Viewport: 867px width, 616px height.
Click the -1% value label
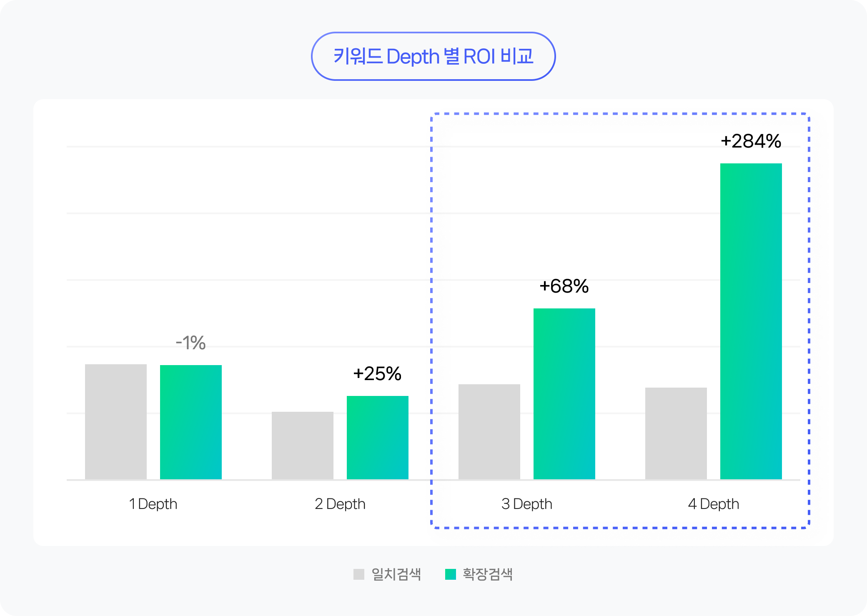[x=191, y=343]
